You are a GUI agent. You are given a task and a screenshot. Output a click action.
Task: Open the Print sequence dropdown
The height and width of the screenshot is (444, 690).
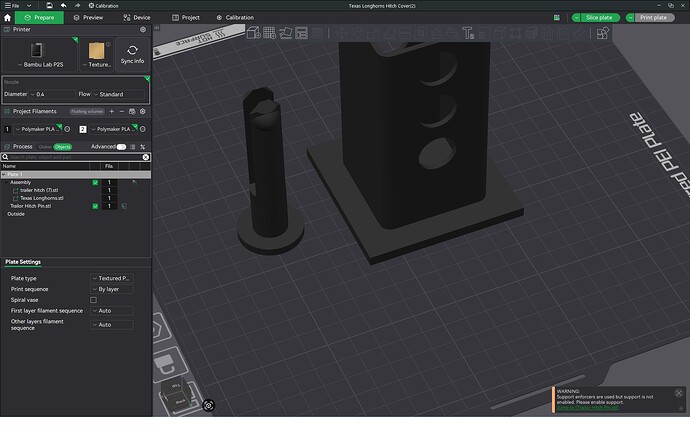tap(112, 289)
